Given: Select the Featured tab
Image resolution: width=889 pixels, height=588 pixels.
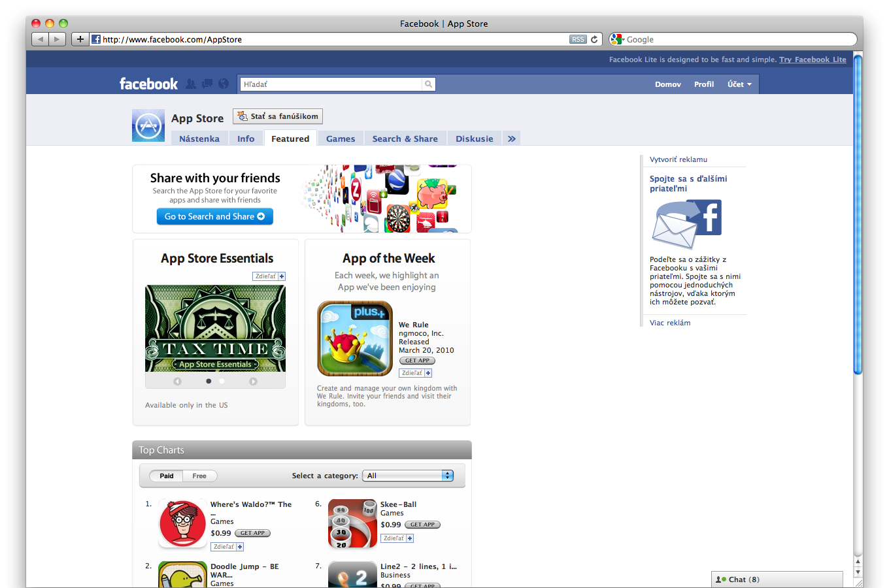Looking at the screenshot, I should (290, 139).
